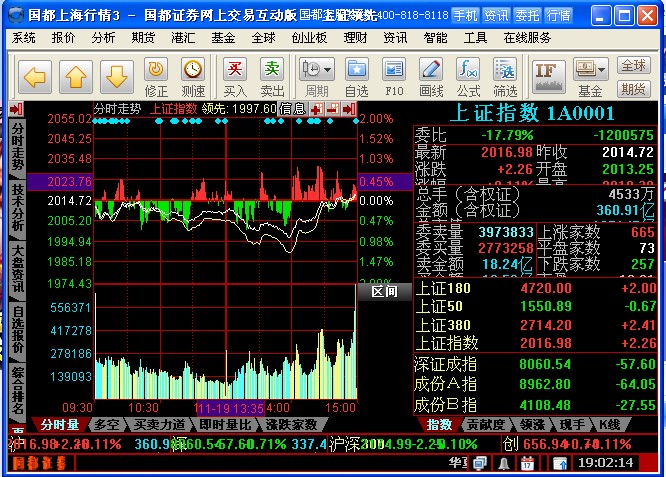The image size is (666, 477).
Task: Switch to the 即时量比 bottom tab
Action: click(226, 424)
